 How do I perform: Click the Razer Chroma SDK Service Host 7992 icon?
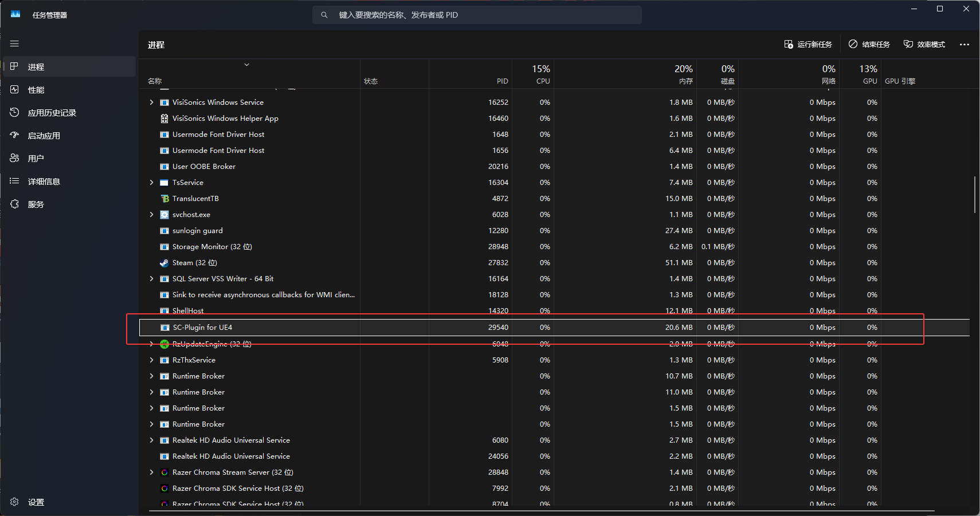pos(164,489)
